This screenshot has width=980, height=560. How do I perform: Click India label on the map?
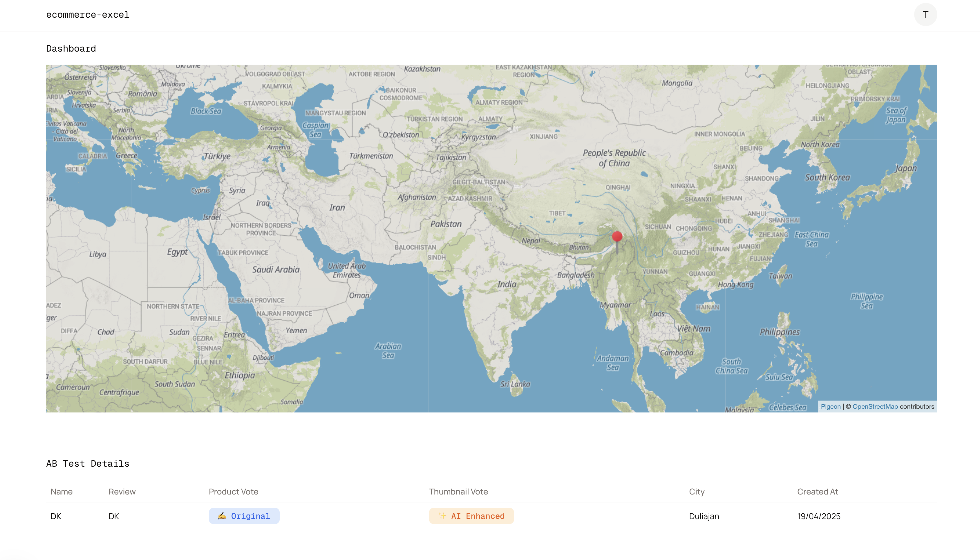point(507,284)
